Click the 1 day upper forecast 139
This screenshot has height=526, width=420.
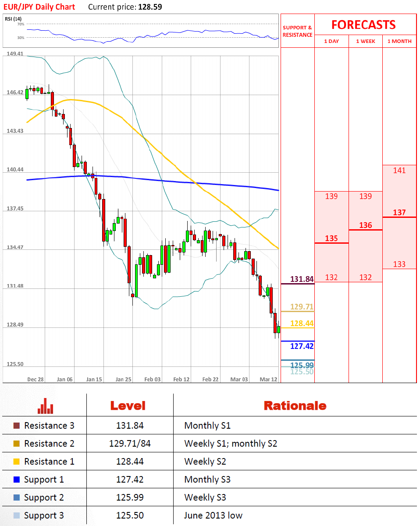pos(331,196)
